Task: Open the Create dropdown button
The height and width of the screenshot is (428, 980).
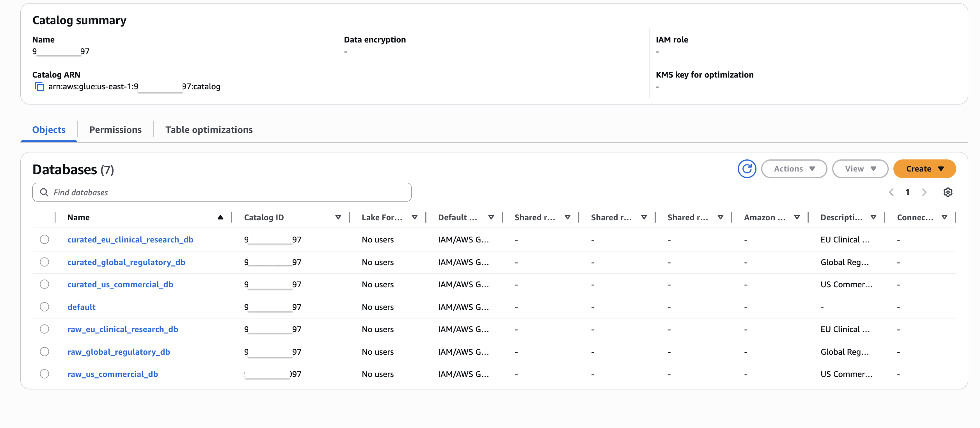Action: (925, 169)
